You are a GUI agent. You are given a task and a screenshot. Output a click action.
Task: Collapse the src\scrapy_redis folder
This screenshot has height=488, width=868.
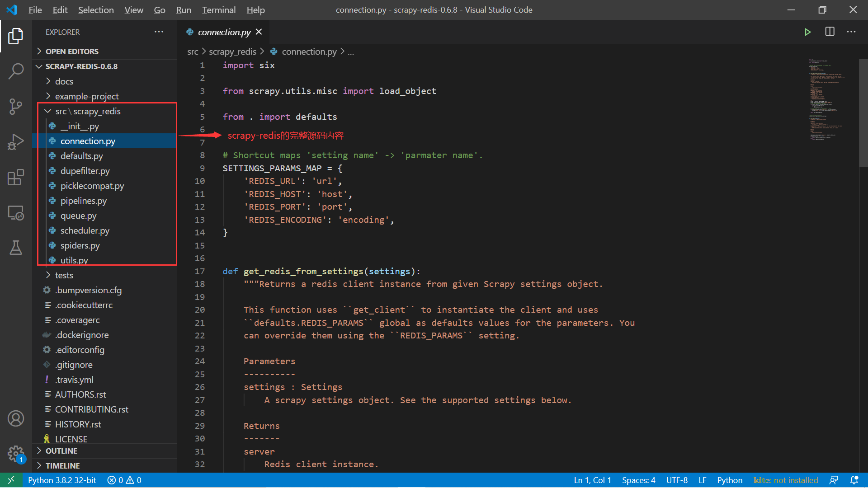point(104,111)
